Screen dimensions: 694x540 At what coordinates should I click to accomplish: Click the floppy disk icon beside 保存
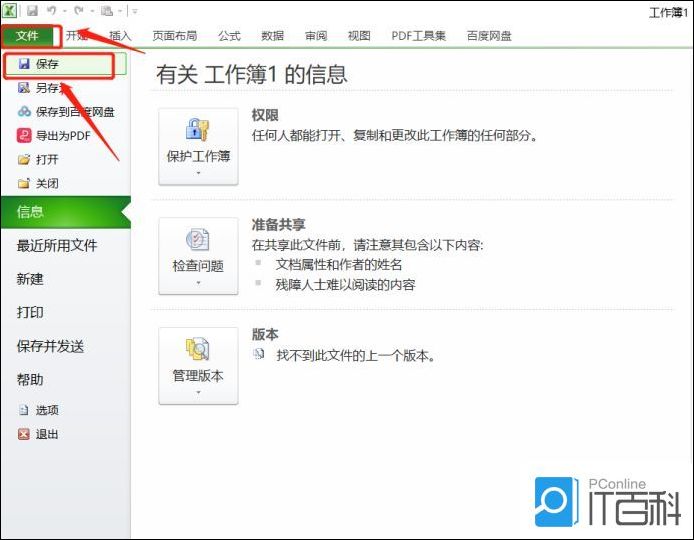tap(24, 64)
